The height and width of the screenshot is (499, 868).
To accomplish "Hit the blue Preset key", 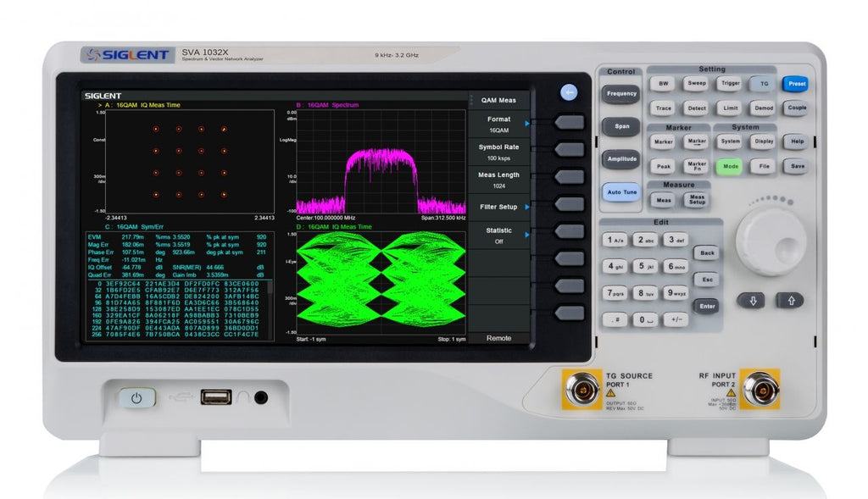I will pyautogui.click(x=796, y=84).
